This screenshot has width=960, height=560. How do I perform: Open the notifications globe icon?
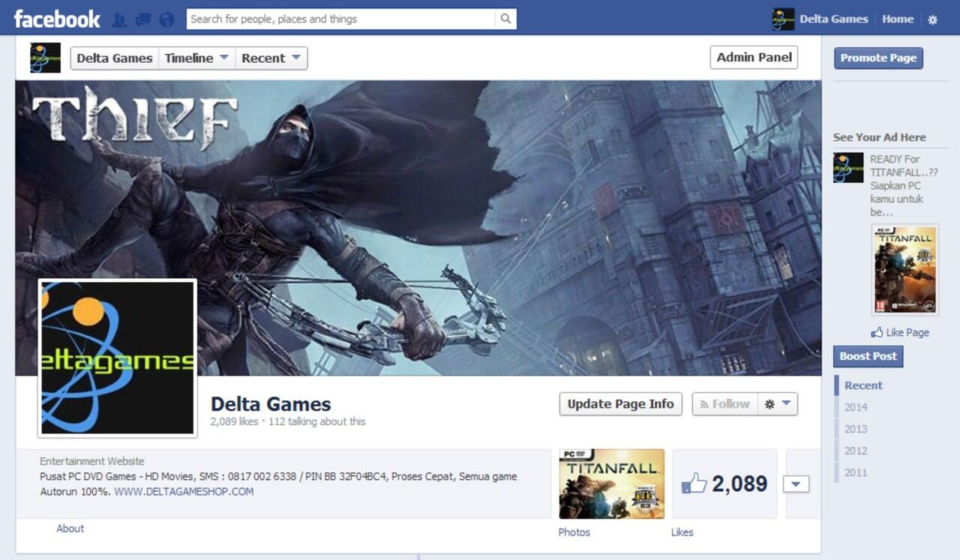166,19
